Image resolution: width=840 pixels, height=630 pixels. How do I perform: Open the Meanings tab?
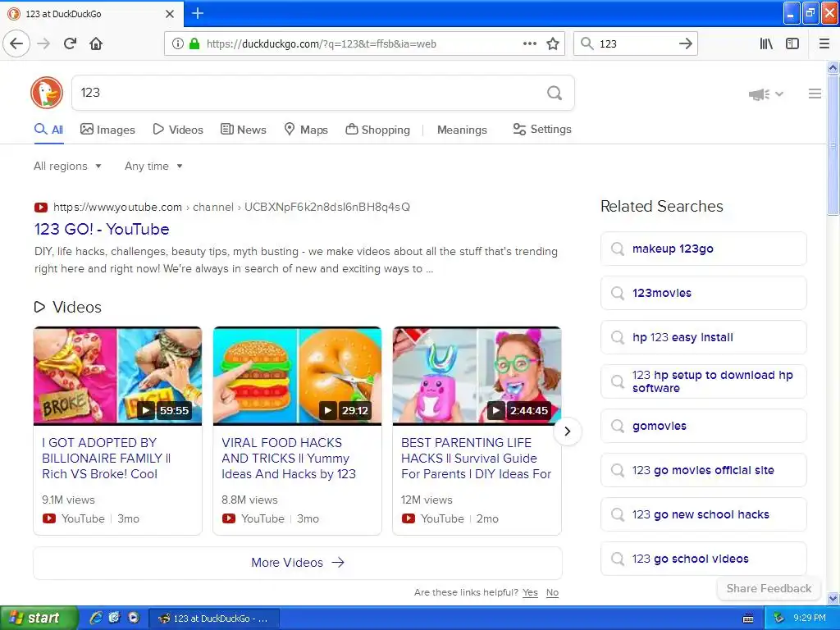[462, 130]
